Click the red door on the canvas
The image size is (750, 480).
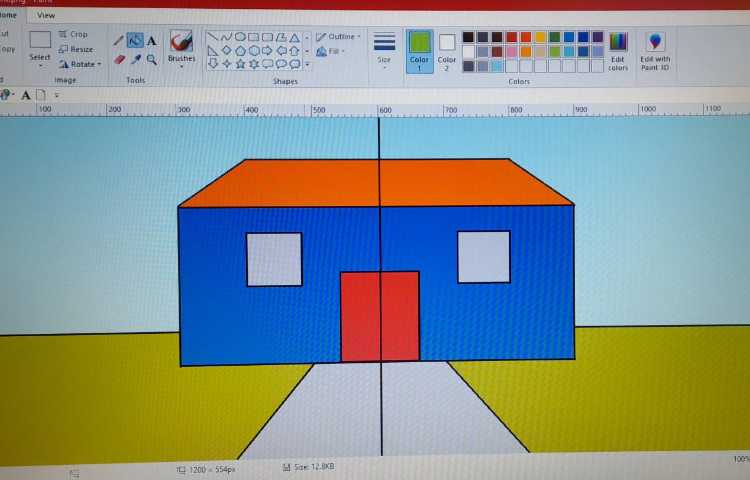[380, 316]
